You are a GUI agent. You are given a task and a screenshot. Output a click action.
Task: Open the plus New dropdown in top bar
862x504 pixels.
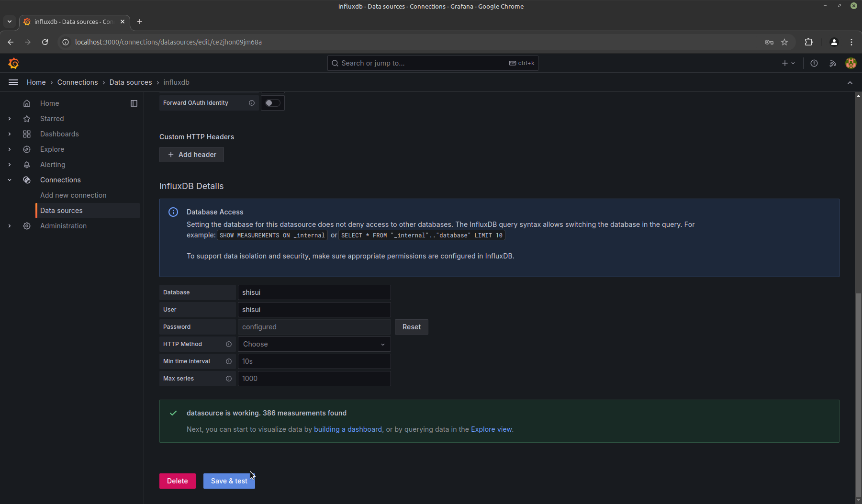pyautogui.click(x=788, y=63)
